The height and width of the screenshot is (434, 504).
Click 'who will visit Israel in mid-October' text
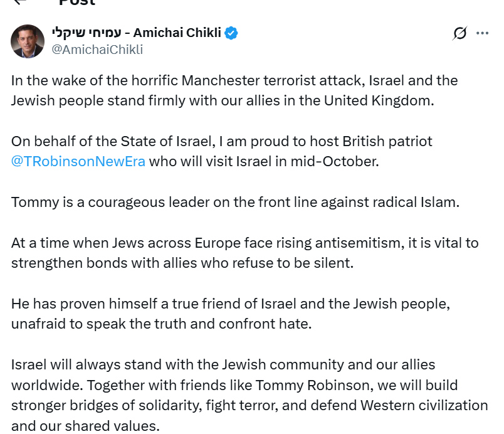point(263,161)
